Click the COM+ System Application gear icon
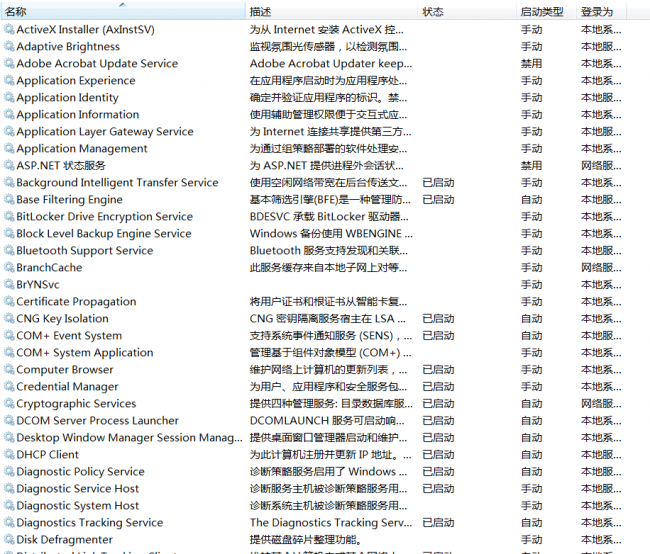The image size is (650, 554). pyautogui.click(x=9, y=352)
